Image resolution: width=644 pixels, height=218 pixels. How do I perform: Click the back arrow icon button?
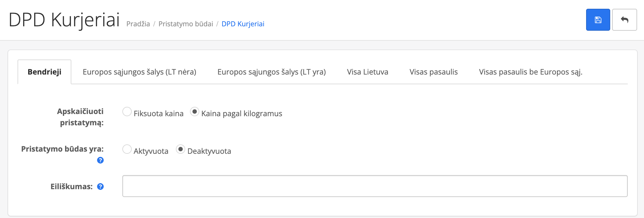click(x=624, y=20)
